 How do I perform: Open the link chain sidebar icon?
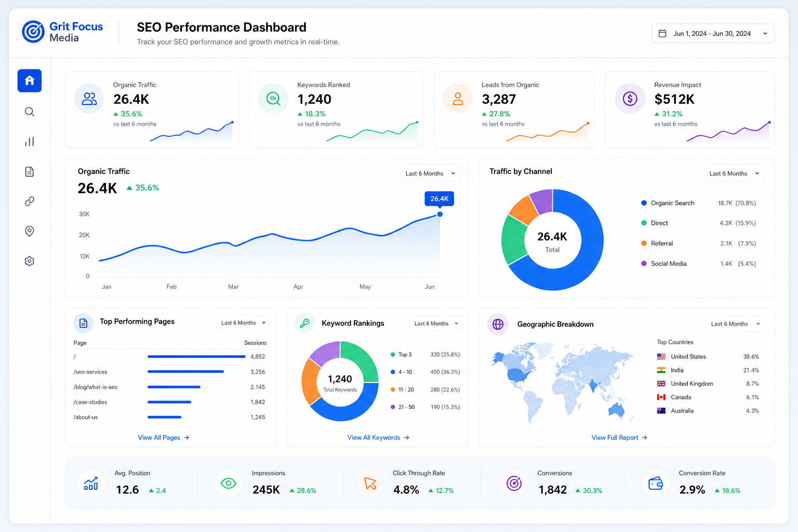(x=30, y=201)
